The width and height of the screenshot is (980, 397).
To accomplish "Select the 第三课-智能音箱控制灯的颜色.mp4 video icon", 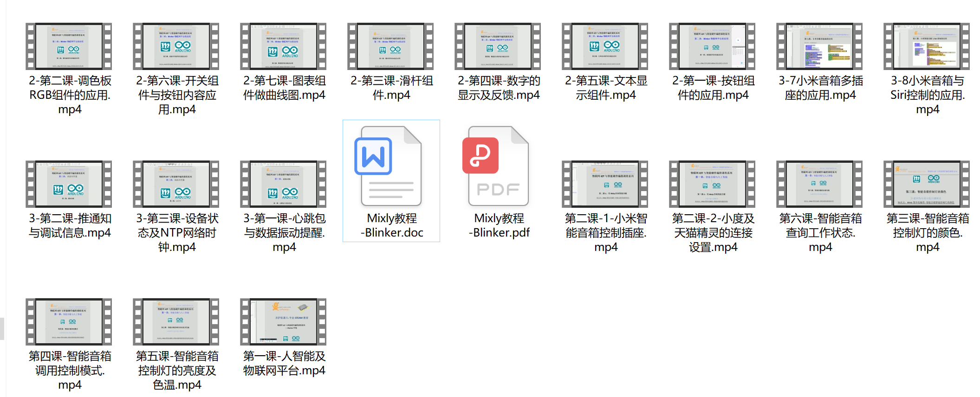I will (927, 184).
